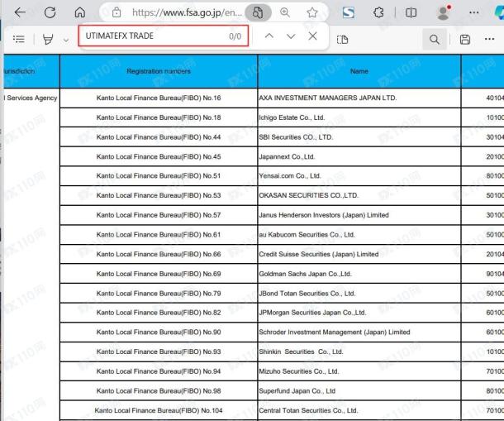
Task: Open the browser home page icon
Action: pyautogui.click(x=79, y=12)
